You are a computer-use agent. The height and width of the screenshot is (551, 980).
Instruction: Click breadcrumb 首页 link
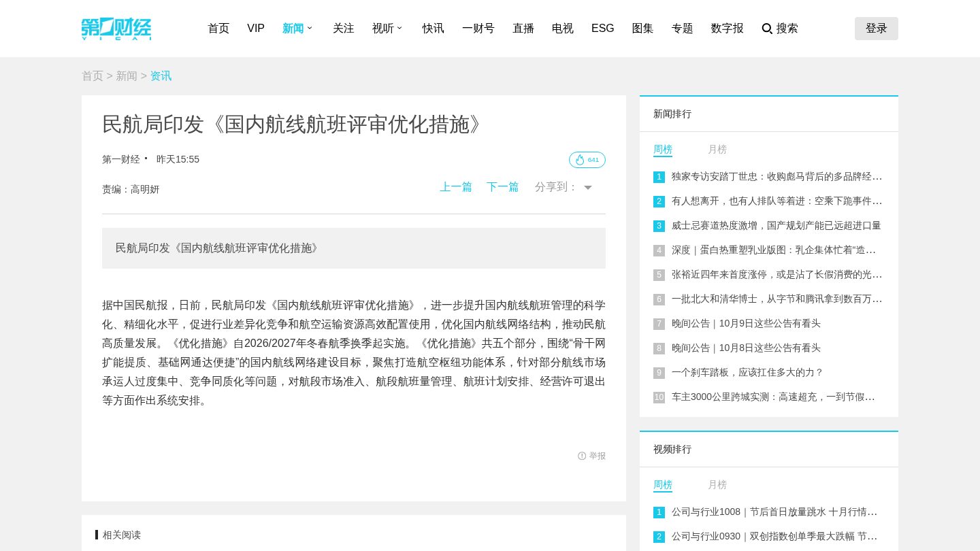click(x=93, y=76)
